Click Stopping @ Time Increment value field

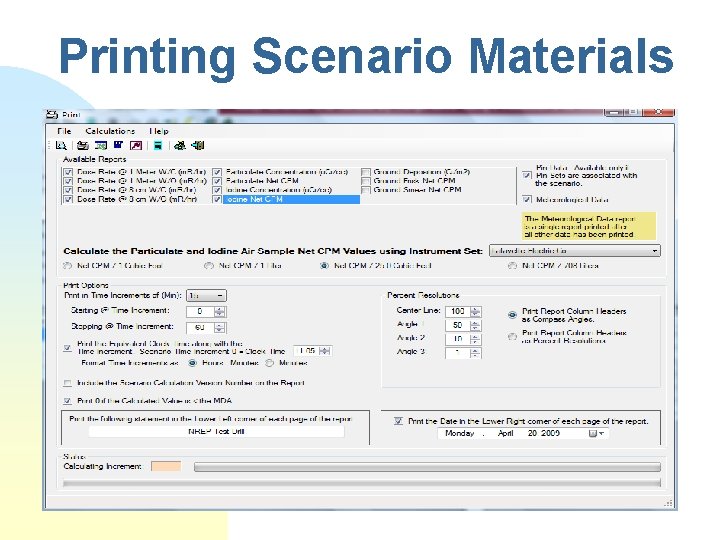click(x=200, y=327)
